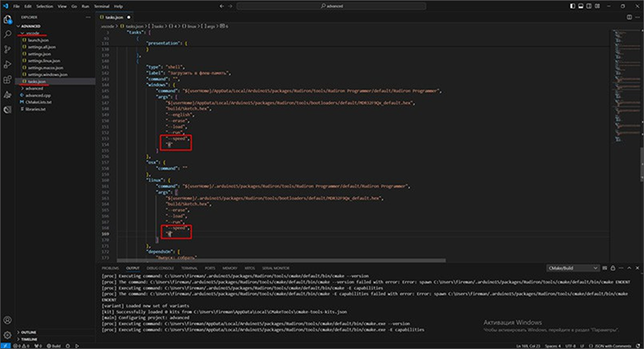Close the bottom panel
Viewport: 644px width, 349px height.
coord(637,268)
